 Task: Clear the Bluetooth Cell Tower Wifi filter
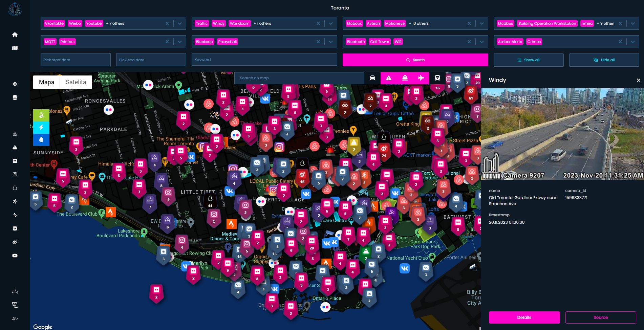(469, 42)
